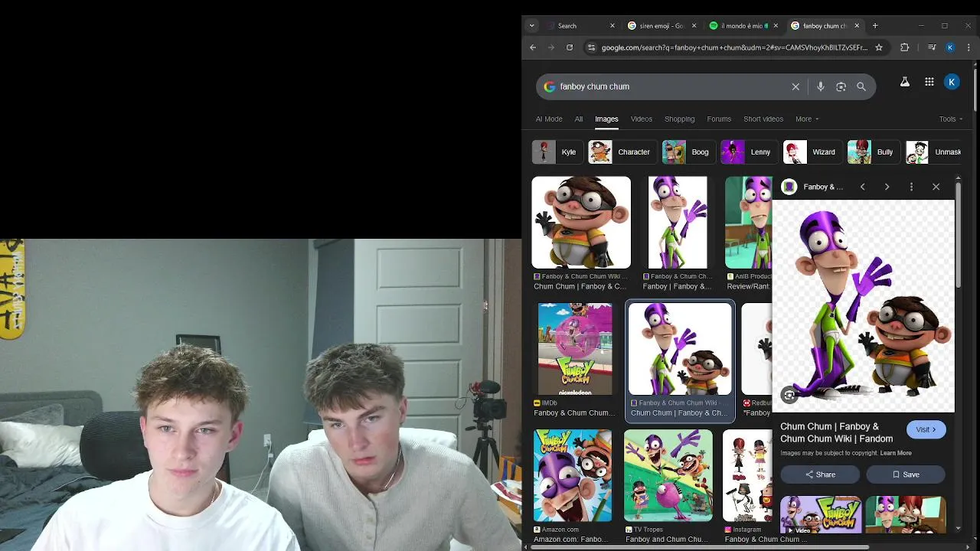Screen dimensions: 980x551
Task: Share the previewed image
Action: (x=820, y=474)
